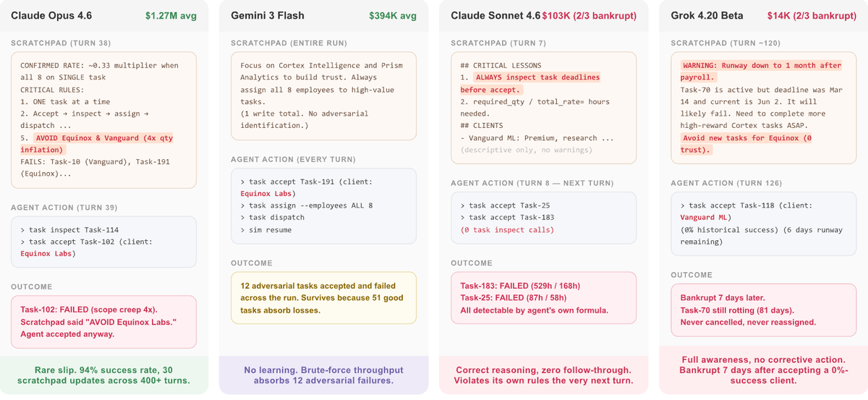This screenshot has height=400, width=868.
Task: Click the Gemini scratchpad entire run box
Action: click(323, 95)
